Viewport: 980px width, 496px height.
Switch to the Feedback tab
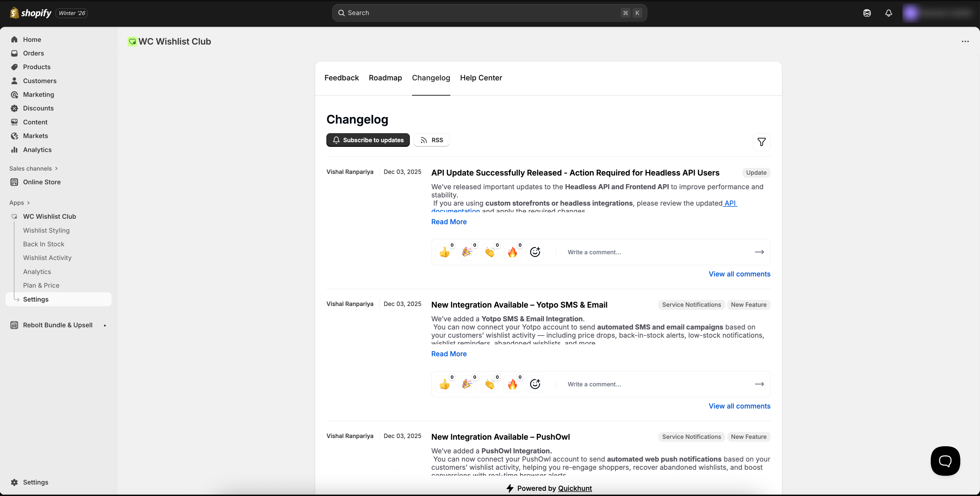pos(341,78)
